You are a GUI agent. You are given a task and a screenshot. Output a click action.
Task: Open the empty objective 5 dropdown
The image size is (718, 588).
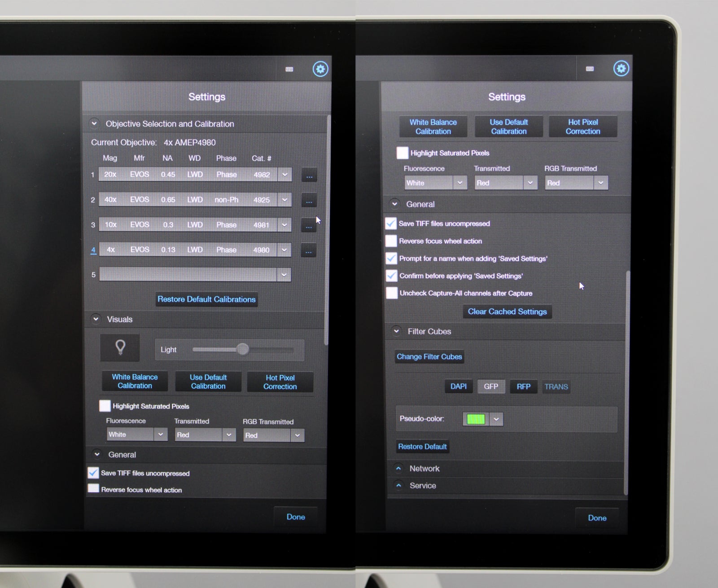point(284,275)
